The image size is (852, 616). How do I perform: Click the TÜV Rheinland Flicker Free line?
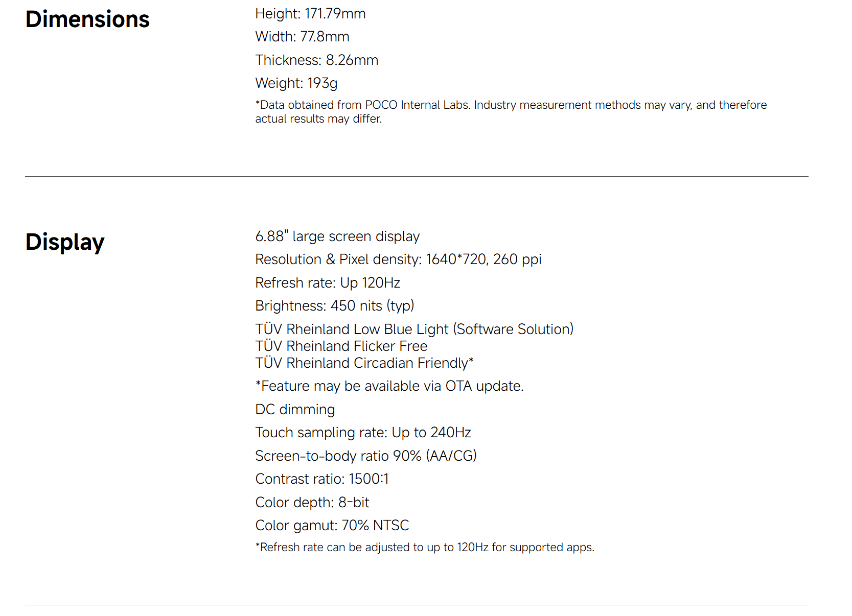point(341,346)
